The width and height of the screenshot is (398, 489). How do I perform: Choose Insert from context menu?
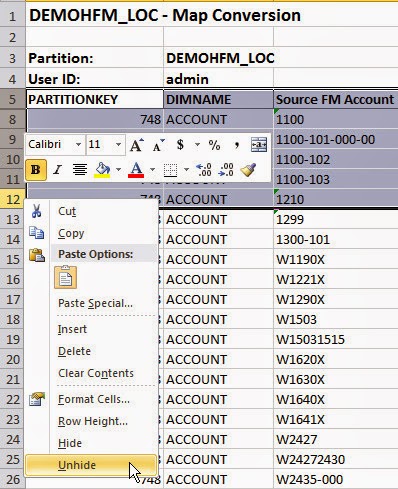pyautogui.click(x=90, y=329)
